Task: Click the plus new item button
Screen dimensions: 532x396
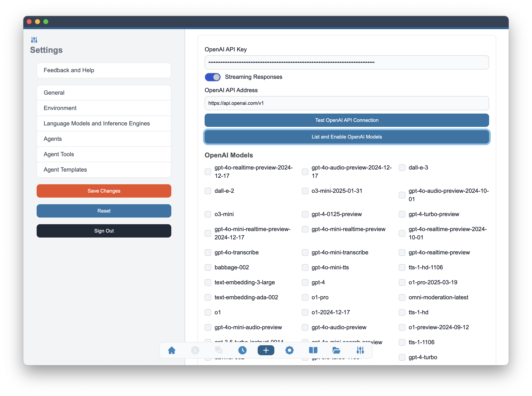Action: pyautogui.click(x=266, y=350)
